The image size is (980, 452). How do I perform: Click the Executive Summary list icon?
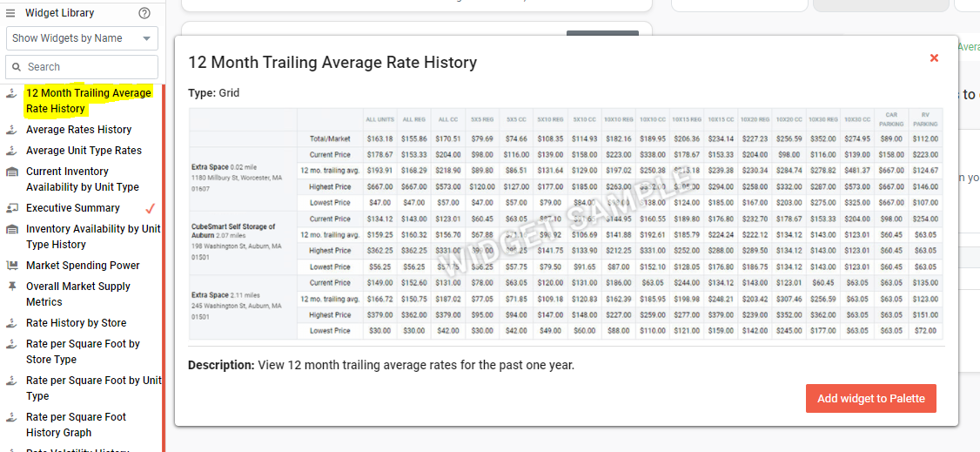click(x=11, y=208)
